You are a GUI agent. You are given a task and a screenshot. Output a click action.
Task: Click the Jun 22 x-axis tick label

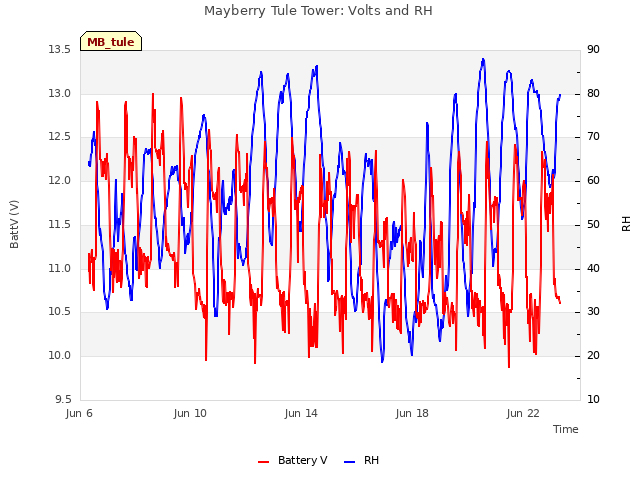pos(523,413)
